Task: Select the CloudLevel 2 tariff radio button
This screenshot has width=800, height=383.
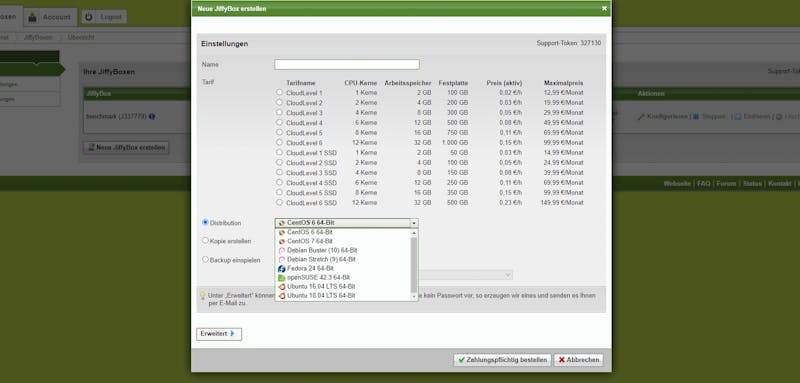Action: 279,103
